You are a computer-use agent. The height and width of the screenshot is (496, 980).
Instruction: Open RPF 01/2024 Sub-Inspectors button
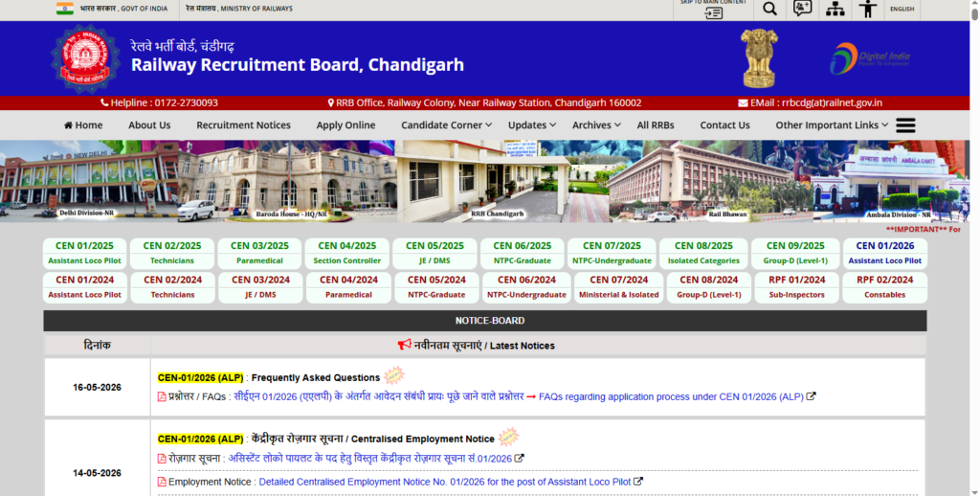click(797, 287)
